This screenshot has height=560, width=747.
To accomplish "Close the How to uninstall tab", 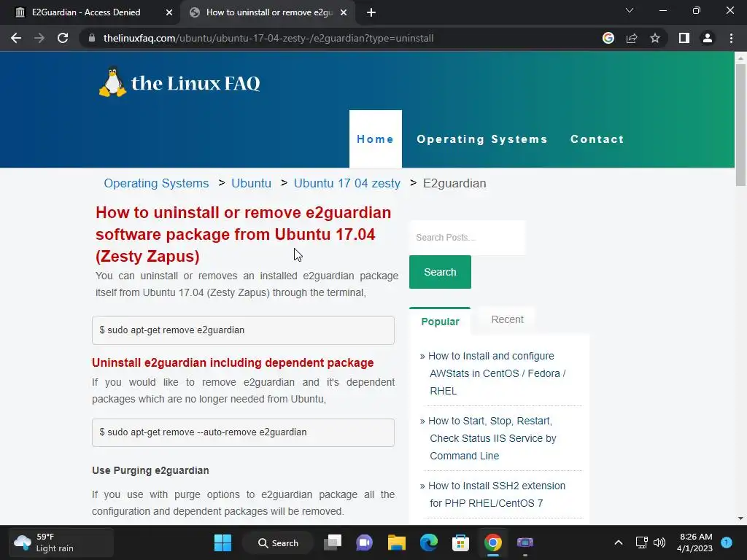I will [x=344, y=12].
